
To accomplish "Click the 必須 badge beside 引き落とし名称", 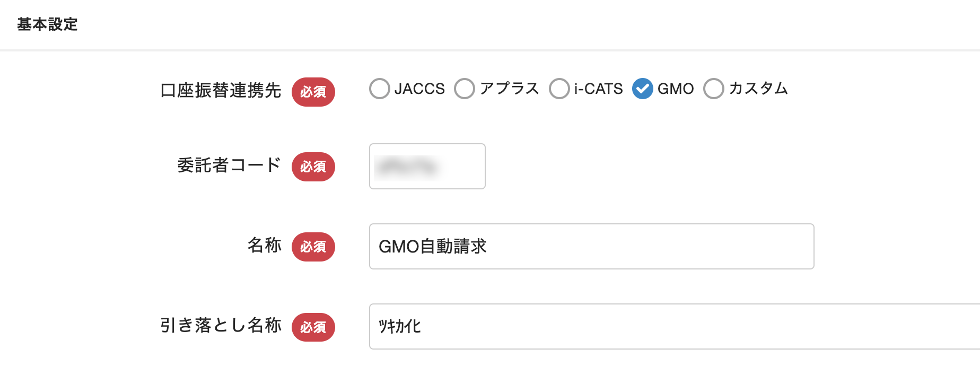I will [x=313, y=327].
